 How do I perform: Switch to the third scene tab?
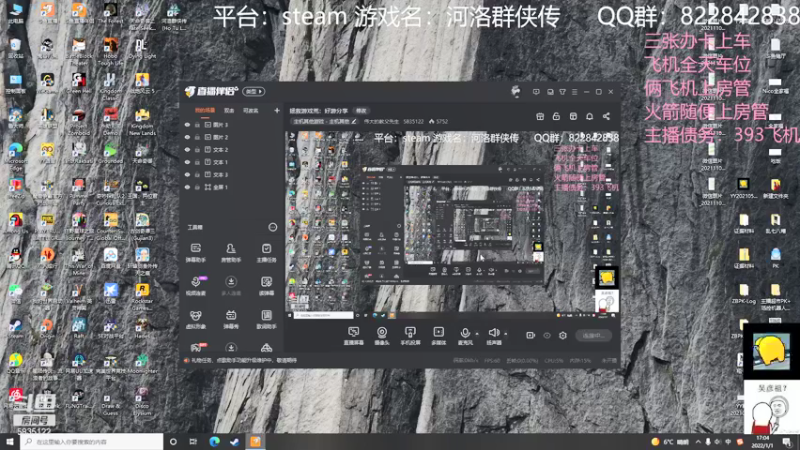pos(250,110)
